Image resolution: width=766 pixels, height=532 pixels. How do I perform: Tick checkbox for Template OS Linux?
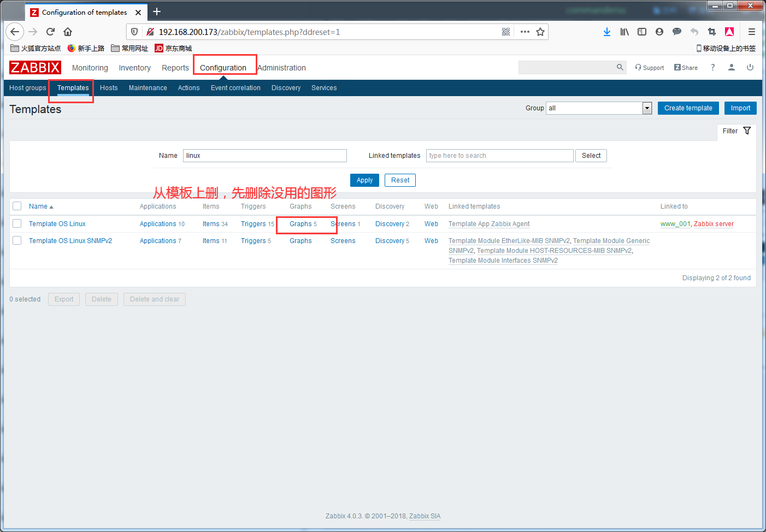[17, 223]
